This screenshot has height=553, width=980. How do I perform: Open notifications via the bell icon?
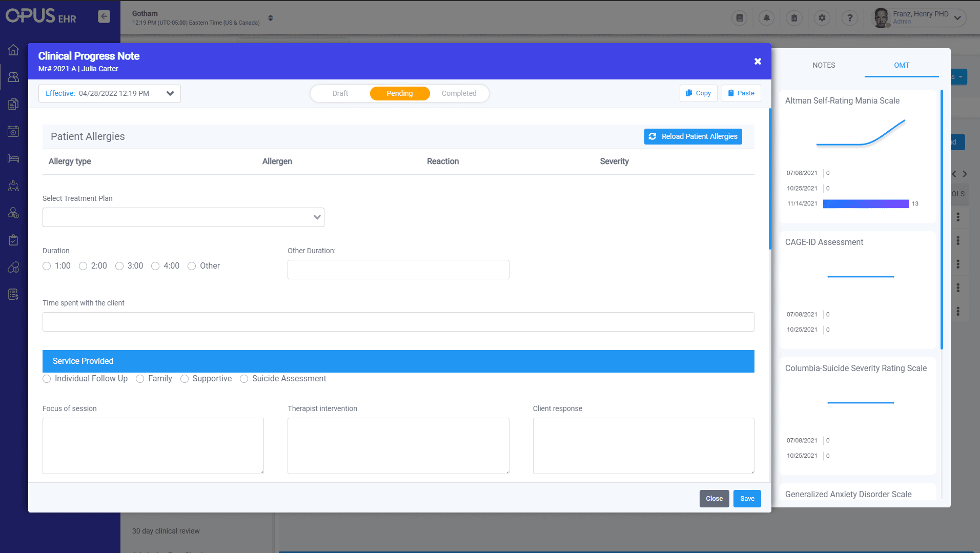point(766,17)
